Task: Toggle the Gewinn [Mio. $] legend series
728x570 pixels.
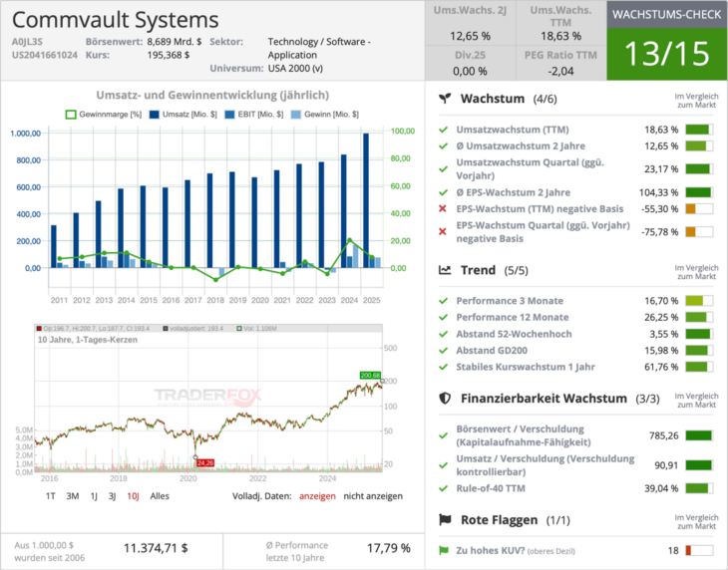Action: pyautogui.click(x=325, y=114)
